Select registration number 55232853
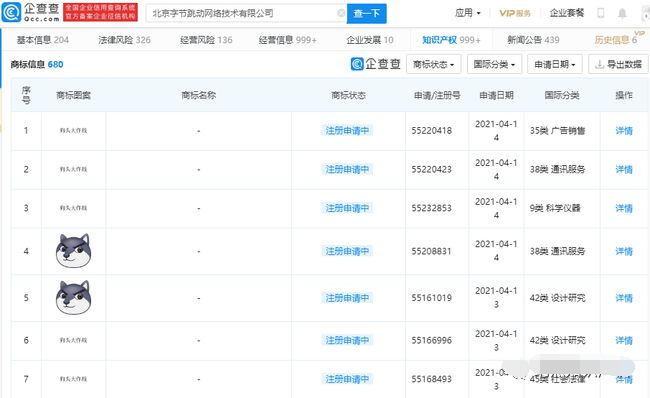This screenshot has width=650, height=398. pyautogui.click(x=432, y=208)
